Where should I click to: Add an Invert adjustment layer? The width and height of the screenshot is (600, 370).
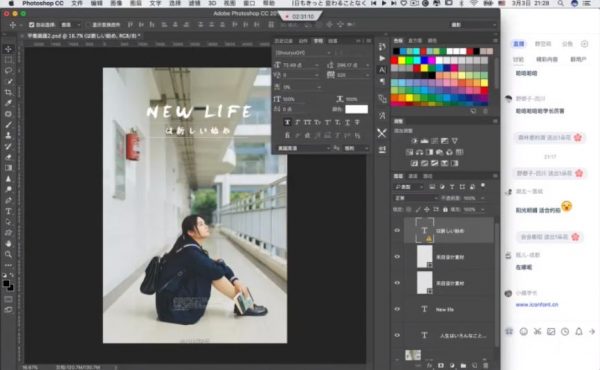click(414, 163)
